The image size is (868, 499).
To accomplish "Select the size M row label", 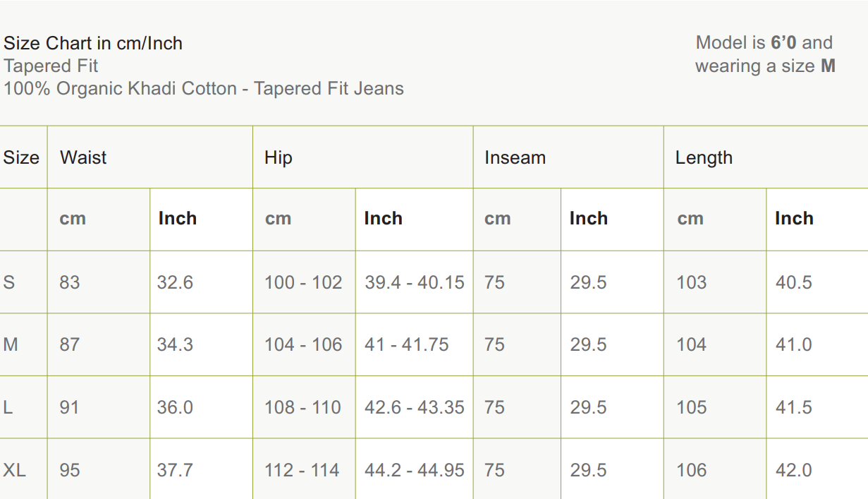I will [x=11, y=344].
